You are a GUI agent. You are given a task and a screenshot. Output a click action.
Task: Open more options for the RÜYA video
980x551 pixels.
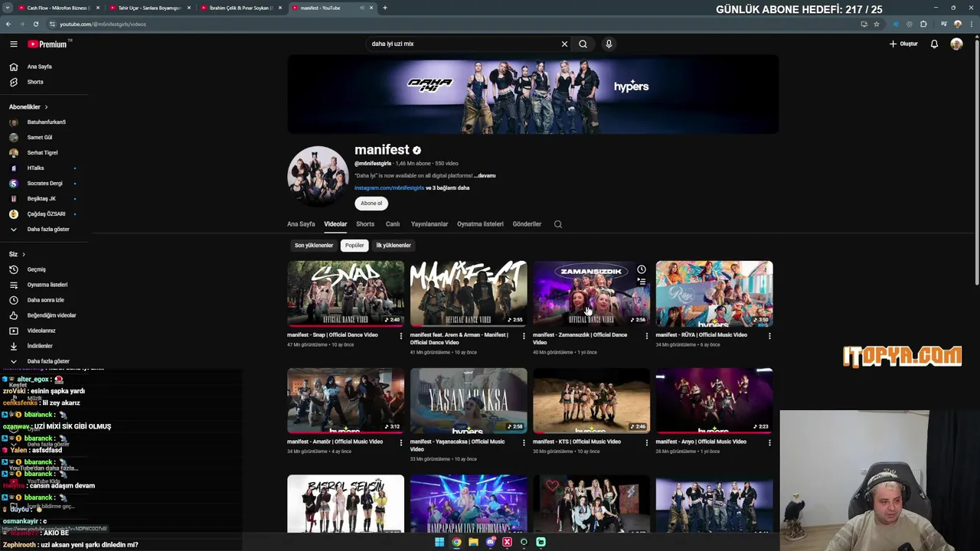[x=769, y=335]
